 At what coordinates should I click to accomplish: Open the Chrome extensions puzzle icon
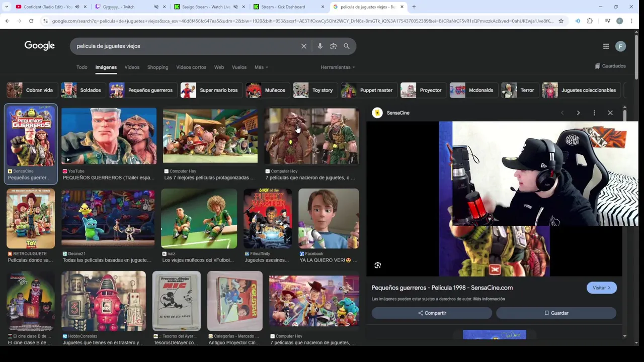[x=590, y=21]
